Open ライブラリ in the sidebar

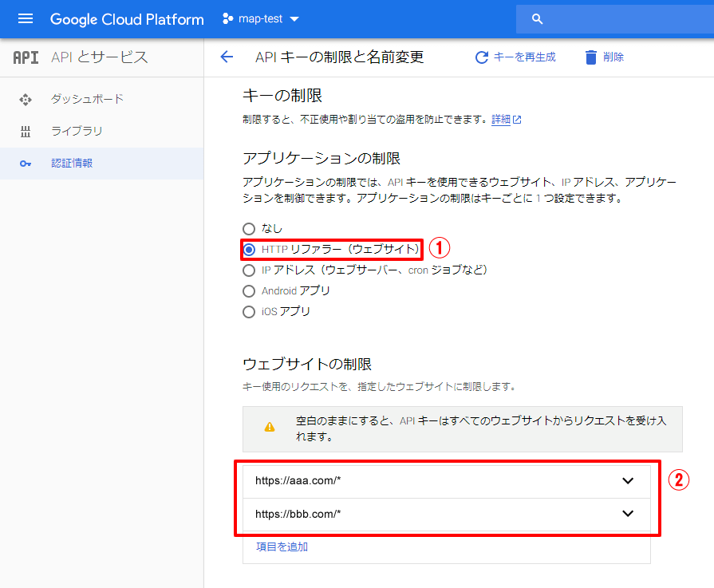77,132
